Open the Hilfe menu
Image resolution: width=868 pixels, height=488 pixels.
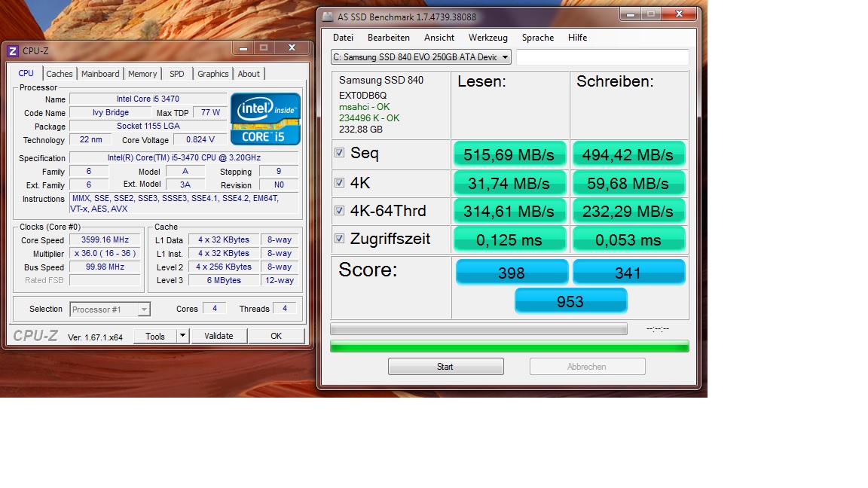pos(577,38)
